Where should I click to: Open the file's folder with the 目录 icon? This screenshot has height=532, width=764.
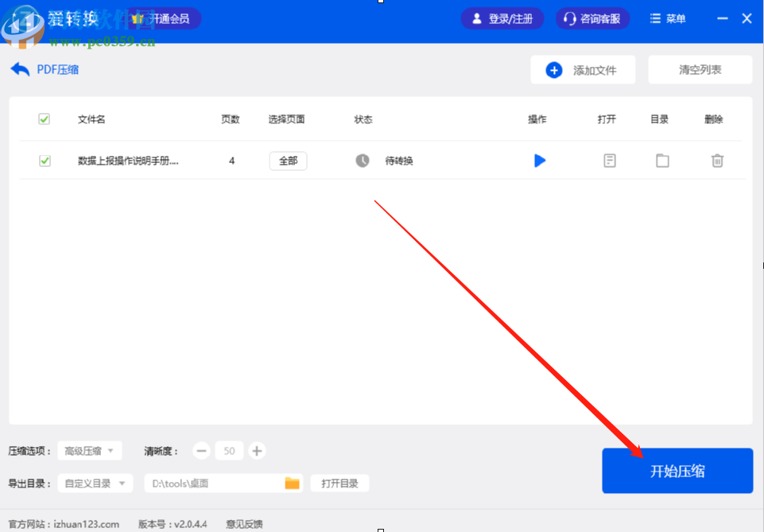[662, 161]
